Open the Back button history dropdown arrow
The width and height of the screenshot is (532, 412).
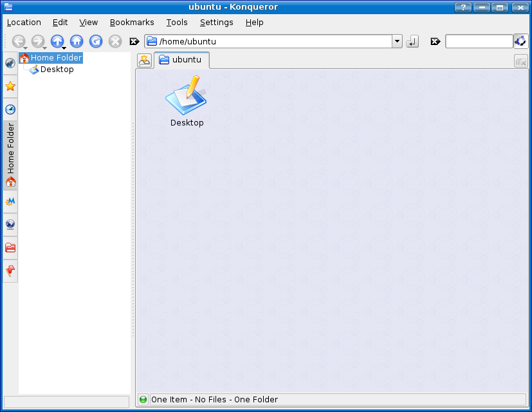[x=25, y=48]
